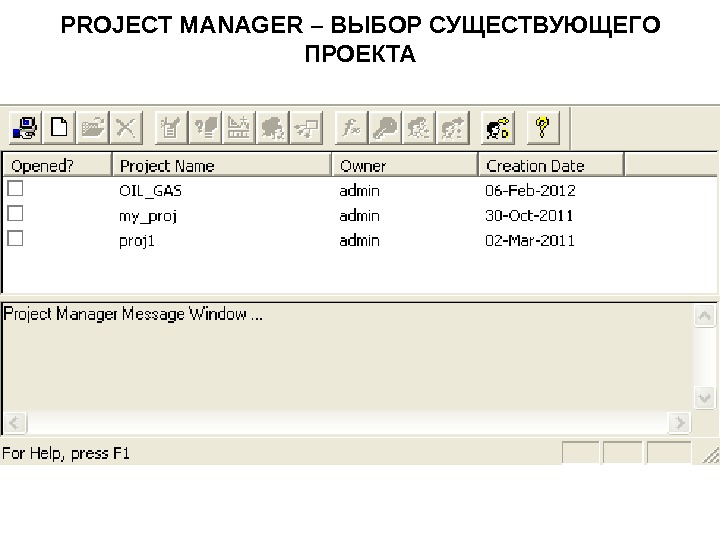Select the OIL_GAS project row
Viewport: 720px width, 540px height.
pos(151,190)
